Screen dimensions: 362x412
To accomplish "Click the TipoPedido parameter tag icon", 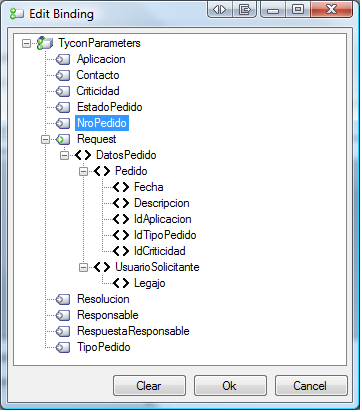I will 63,347.
